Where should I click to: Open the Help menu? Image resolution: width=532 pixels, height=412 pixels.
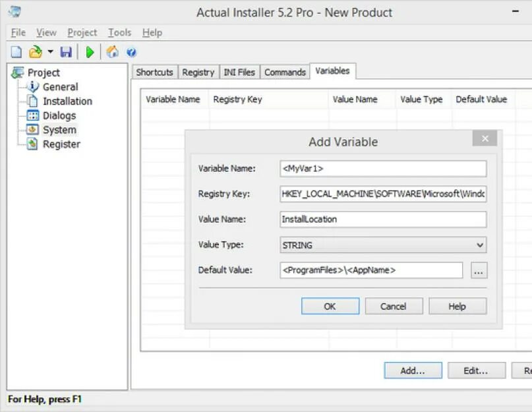click(x=152, y=32)
